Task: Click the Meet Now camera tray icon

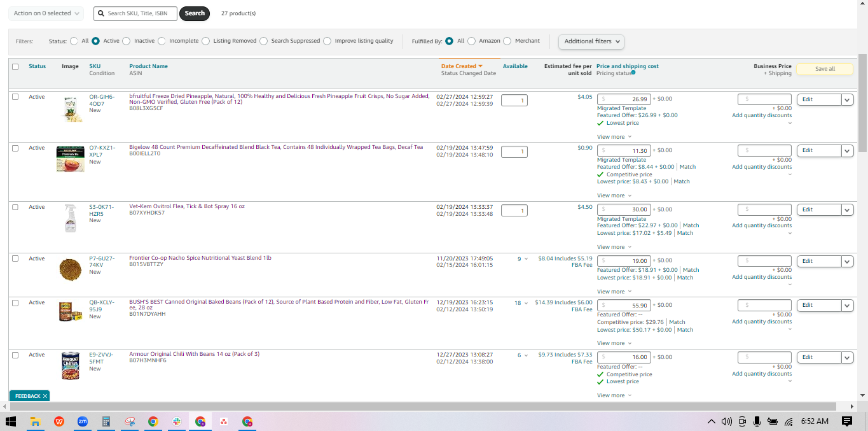Action: pos(741,421)
